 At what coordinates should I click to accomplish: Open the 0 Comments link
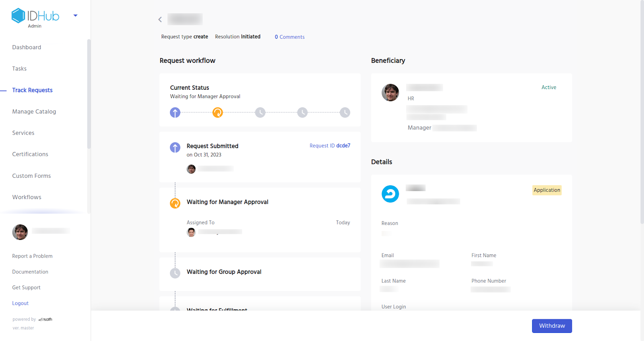tap(290, 37)
